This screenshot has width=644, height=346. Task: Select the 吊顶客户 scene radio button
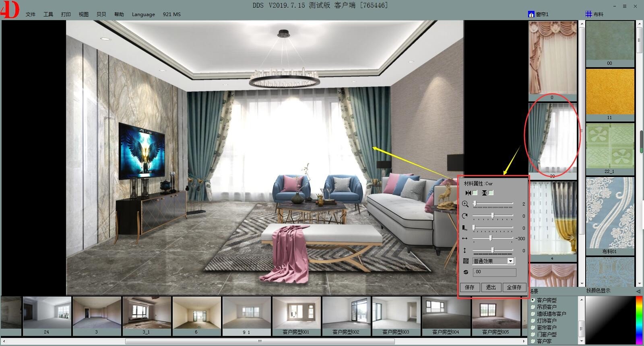pos(533,307)
